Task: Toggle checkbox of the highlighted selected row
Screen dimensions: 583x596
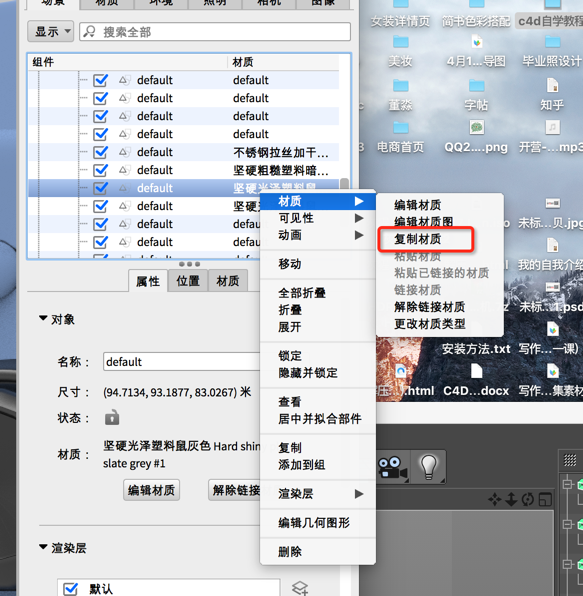Action: 101,188
